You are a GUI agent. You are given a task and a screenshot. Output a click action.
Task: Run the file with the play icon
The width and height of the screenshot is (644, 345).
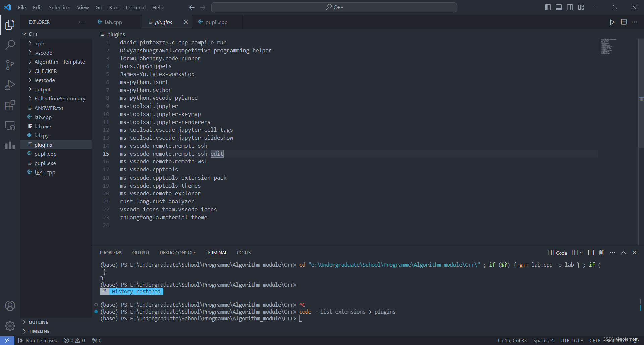click(x=612, y=22)
